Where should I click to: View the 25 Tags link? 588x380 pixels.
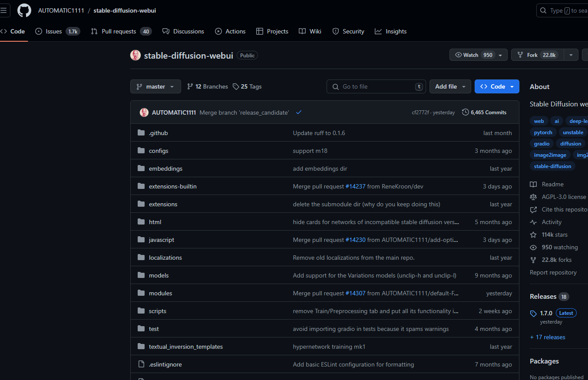click(x=247, y=86)
